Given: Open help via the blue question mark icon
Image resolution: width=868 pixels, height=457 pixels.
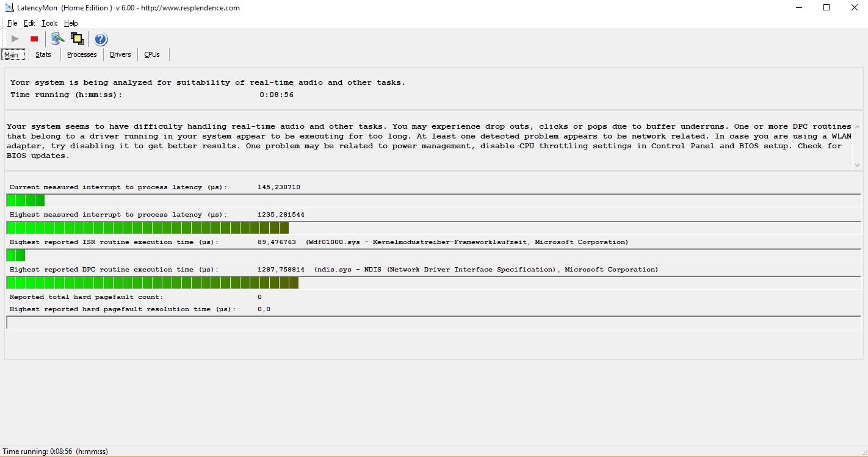Looking at the screenshot, I should (101, 39).
